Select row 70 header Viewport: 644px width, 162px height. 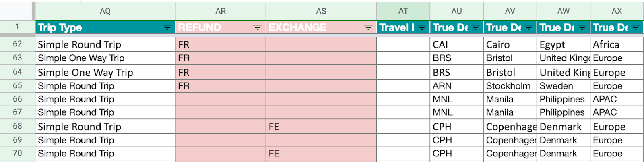click(17, 153)
